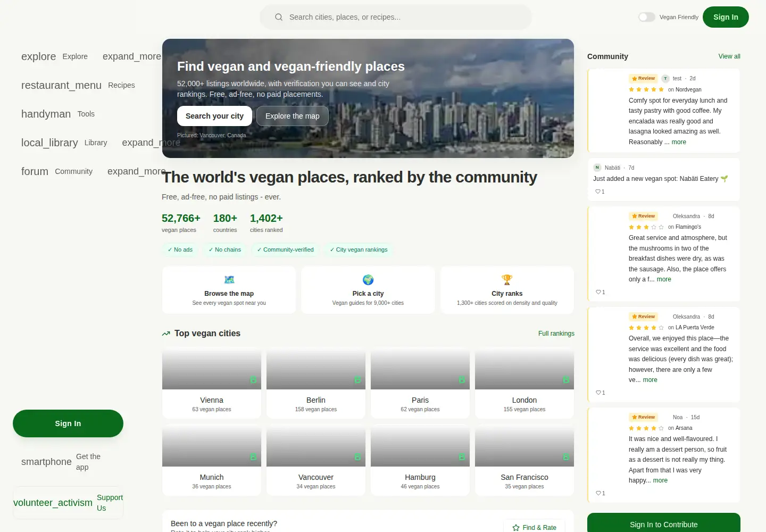Click the search magnifier icon

(x=279, y=17)
